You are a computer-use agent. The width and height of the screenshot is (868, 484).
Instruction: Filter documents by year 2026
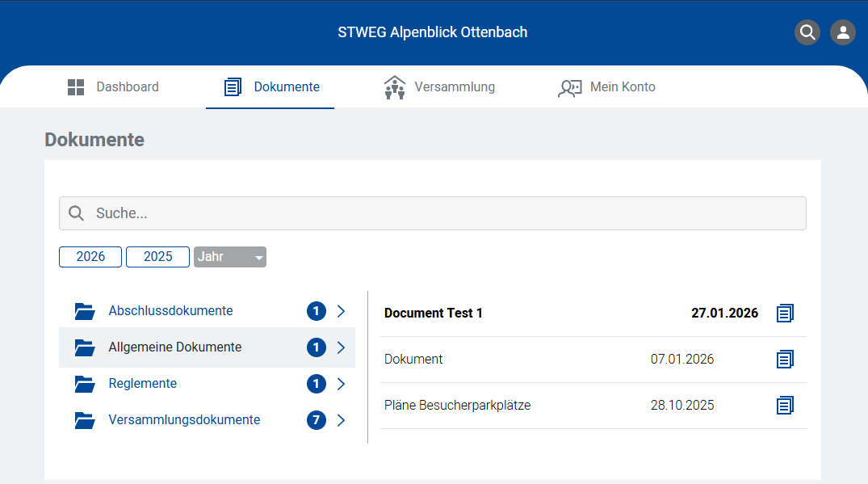pos(90,257)
